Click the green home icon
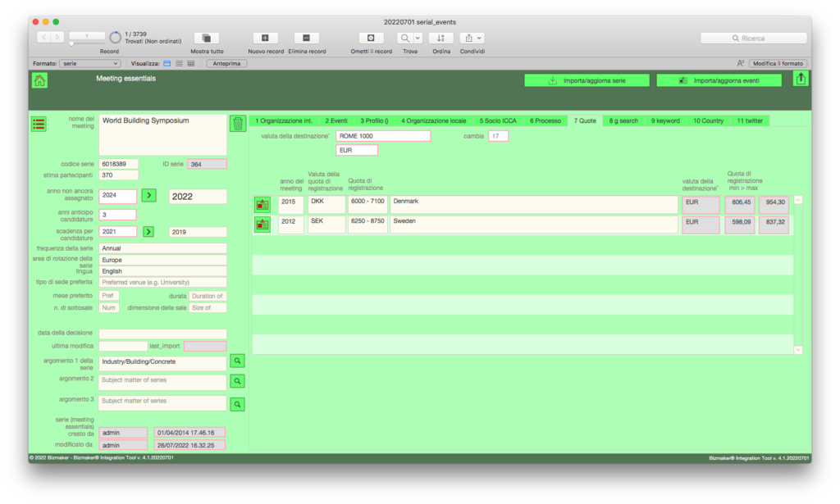 point(39,81)
